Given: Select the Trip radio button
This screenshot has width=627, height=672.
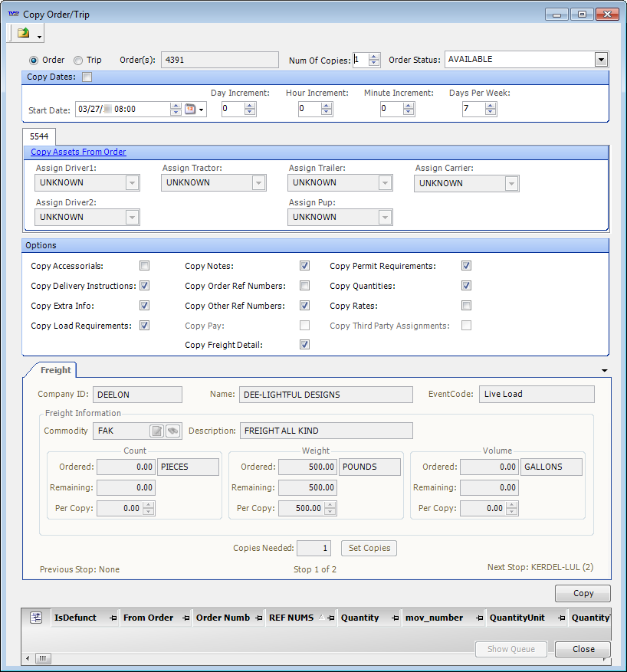Looking at the screenshot, I should click(78, 60).
